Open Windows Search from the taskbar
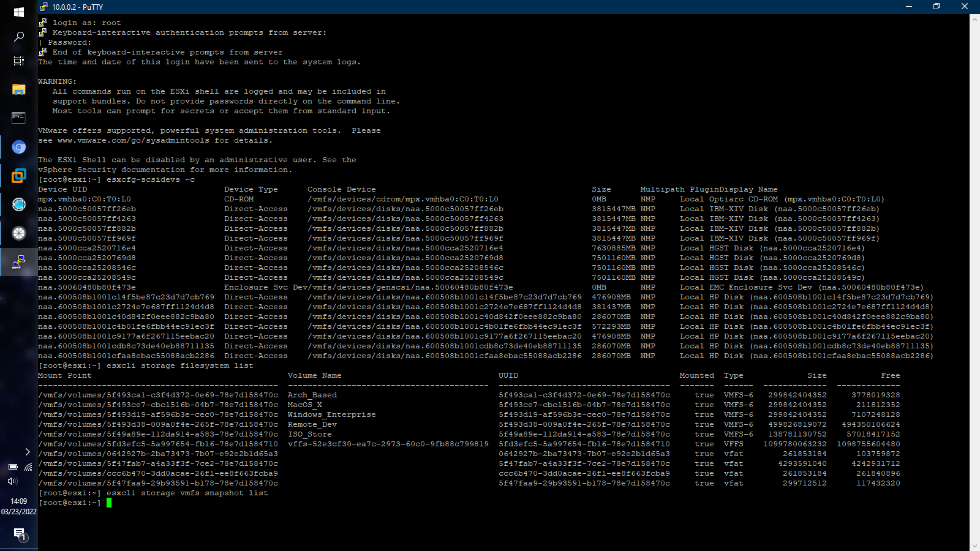The image size is (980, 551). click(x=18, y=37)
